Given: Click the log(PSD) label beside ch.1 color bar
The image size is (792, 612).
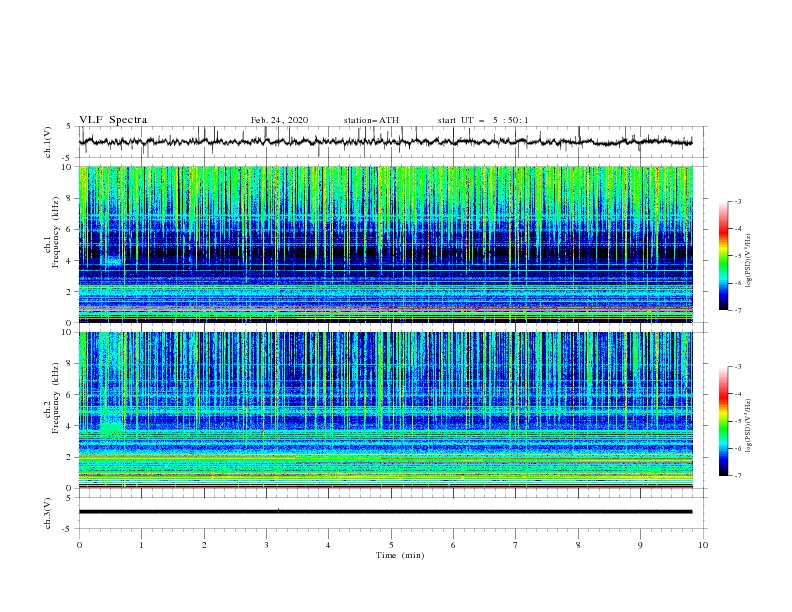Looking at the screenshot, I should (749, 260).
